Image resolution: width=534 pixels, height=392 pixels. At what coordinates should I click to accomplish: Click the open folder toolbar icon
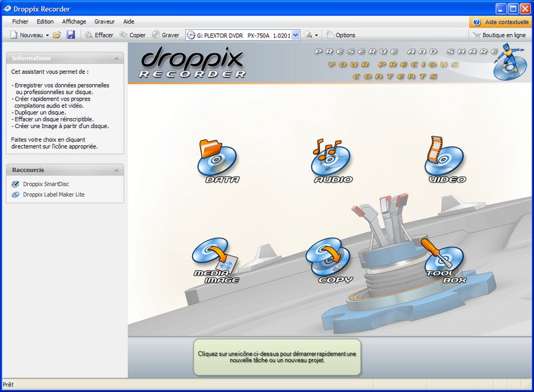point(57,35)
